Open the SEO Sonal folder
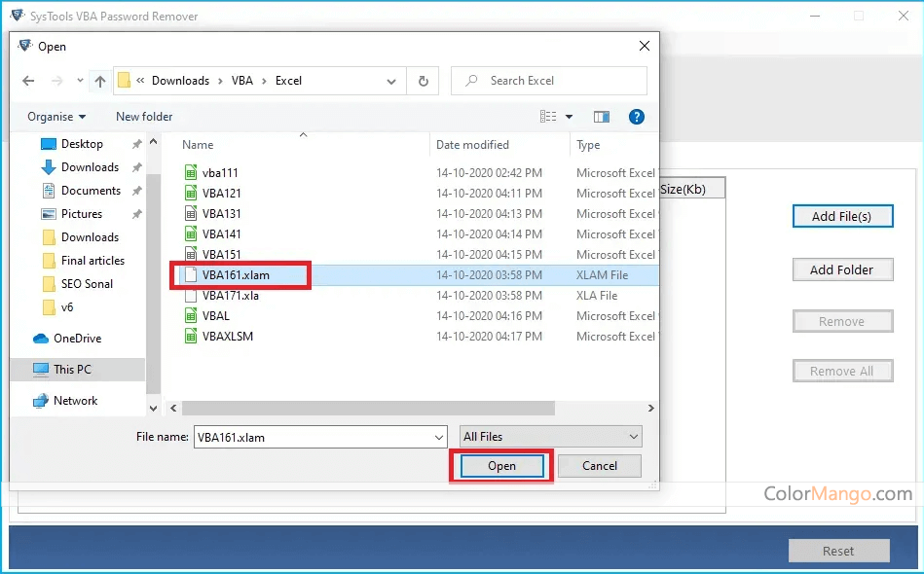Screen dimensions: 924x574 pyautogui.click(x=87, y=284)
